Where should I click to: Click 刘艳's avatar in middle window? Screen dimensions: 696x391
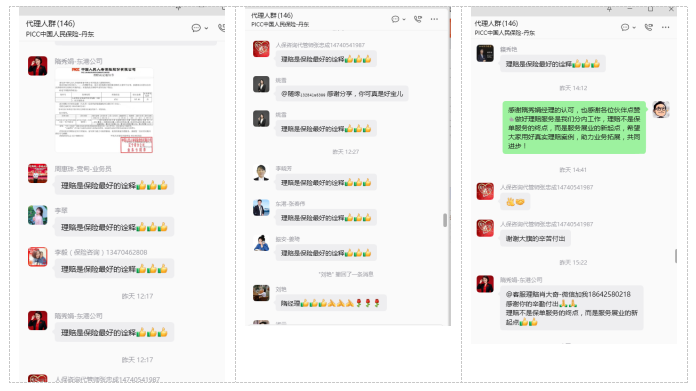(x=261, y=293)
